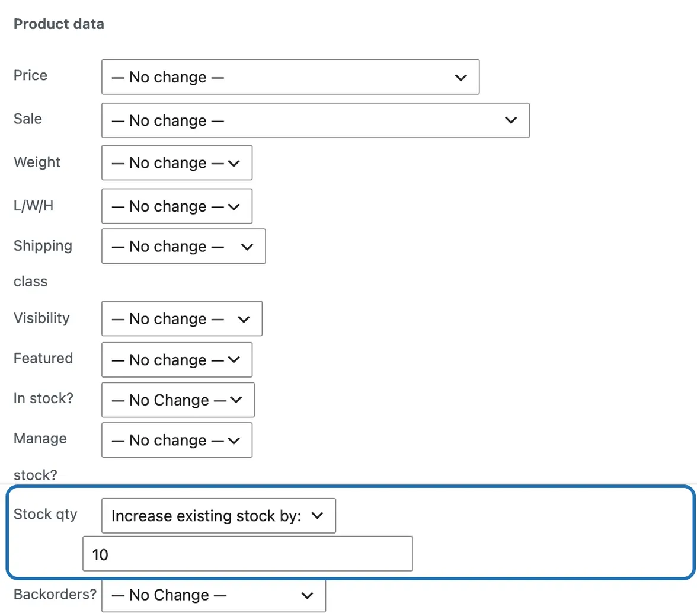The image size is (697, 616).
Task: Expand the Weight dropdown
Action: [177, 163]
